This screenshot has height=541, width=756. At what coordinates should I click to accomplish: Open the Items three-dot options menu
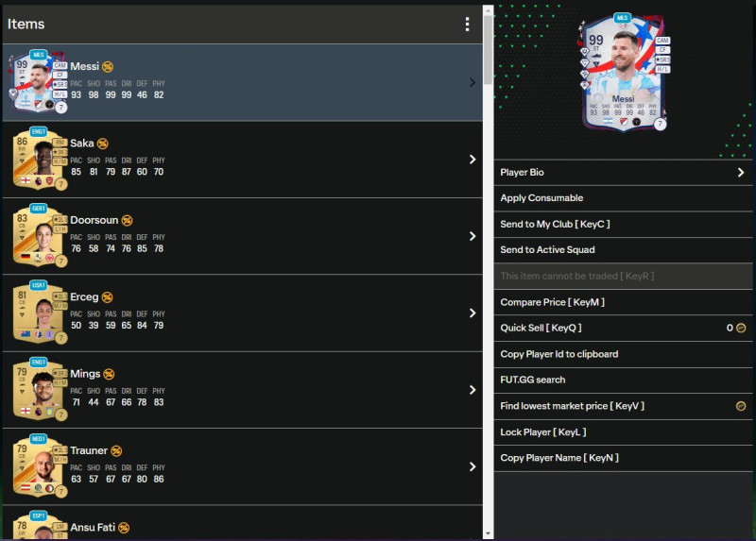coord(467,25)
